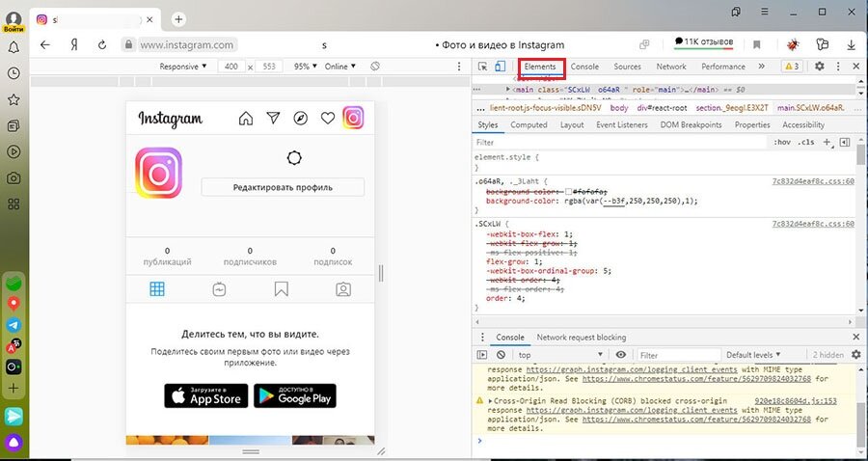868x461 pixels.
Task: Open console settings gear icon
Action: click(856, 355)
